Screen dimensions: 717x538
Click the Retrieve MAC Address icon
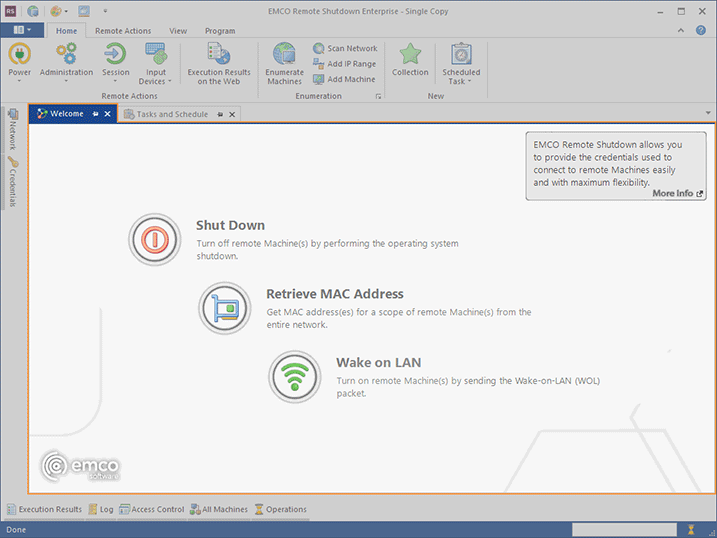[224, 308]
